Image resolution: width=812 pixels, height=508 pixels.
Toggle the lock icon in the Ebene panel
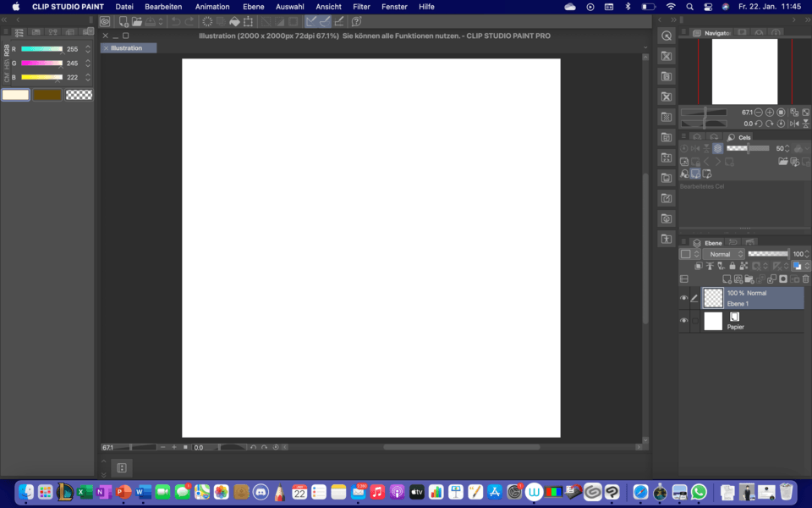[x=732, y=266]
